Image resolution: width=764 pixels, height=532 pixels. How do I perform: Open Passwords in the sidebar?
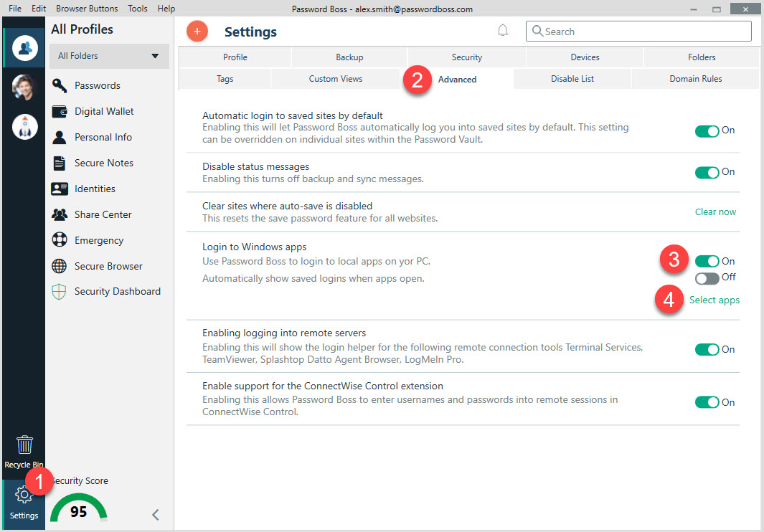tap(98, 86)
